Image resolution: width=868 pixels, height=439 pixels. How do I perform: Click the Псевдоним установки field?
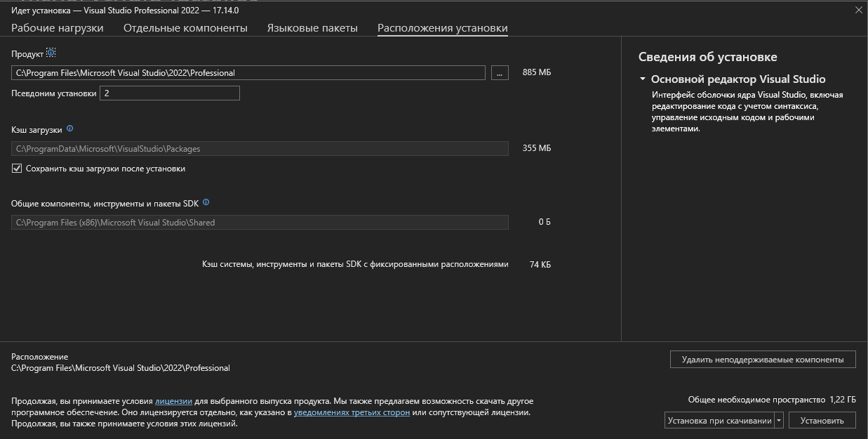click(170, 93)
